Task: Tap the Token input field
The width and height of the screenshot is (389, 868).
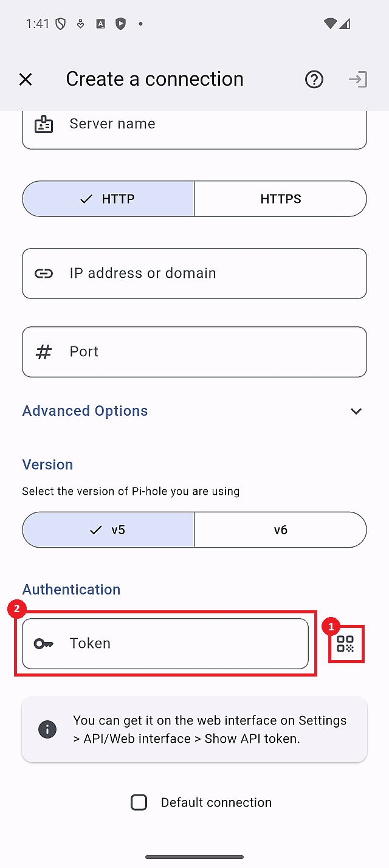Action: pos(165,642)
